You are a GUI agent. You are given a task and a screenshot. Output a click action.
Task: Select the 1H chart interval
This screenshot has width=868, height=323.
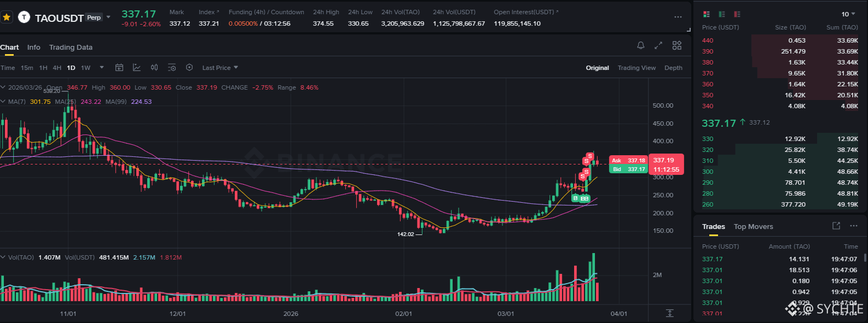click(43, 68)
